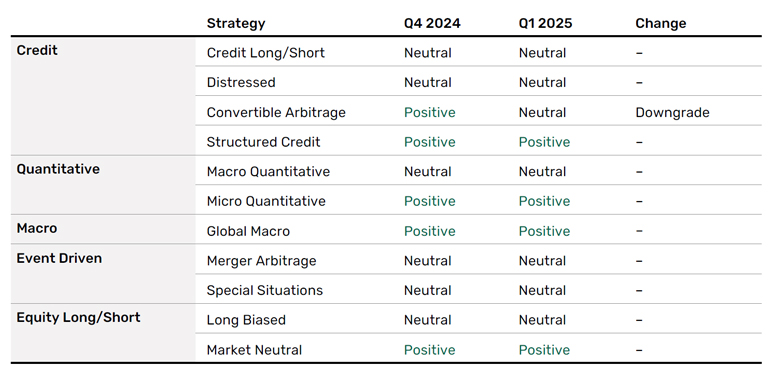Click the Downgrade change value
The image size is (770, 370).
[x=672, y=113]
